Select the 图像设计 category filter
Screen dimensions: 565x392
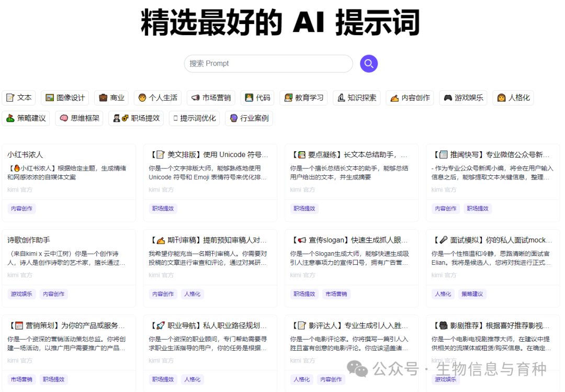click(64, 98)
